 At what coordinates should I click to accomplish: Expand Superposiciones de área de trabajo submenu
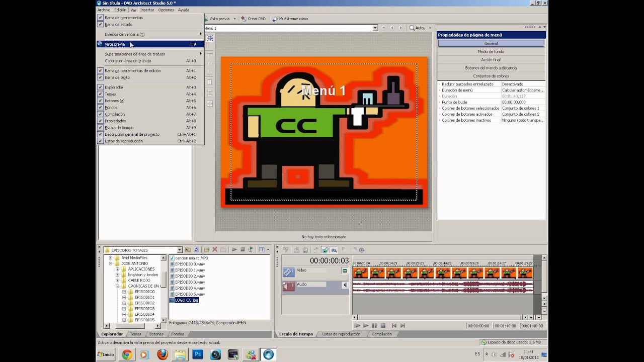click(x=150, y=54)
